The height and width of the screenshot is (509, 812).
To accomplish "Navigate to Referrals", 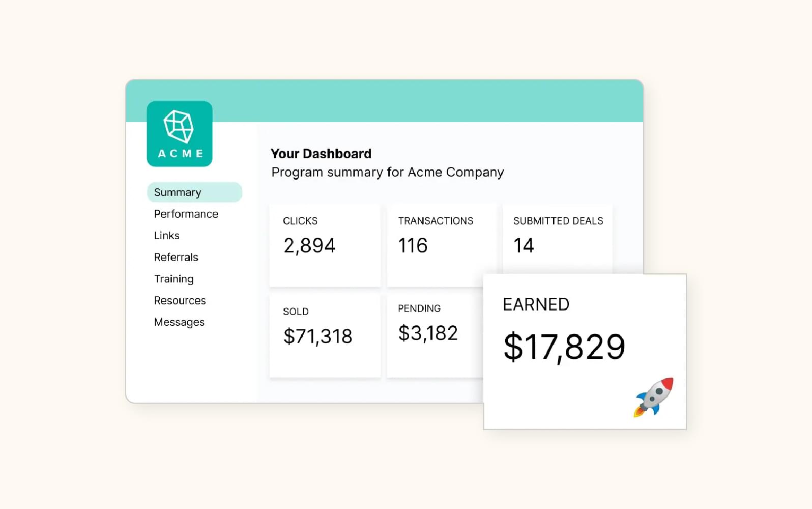I will (176, 257).
